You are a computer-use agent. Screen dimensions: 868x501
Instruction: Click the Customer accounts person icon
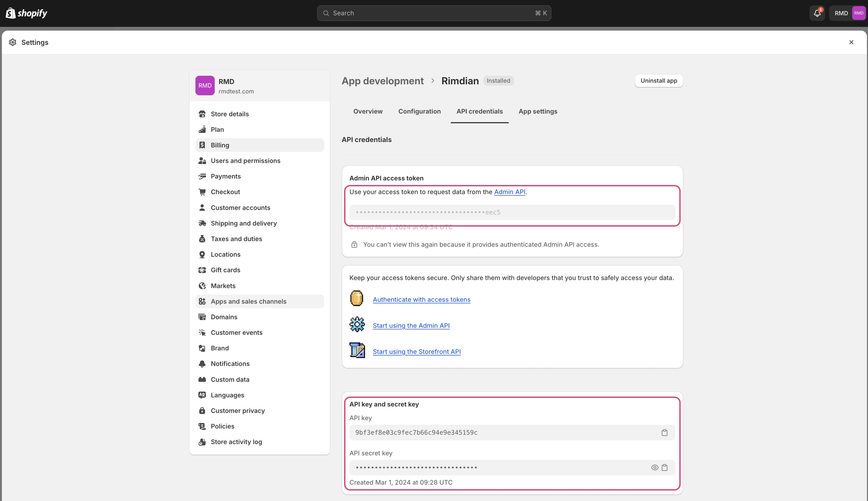(202, 208)
